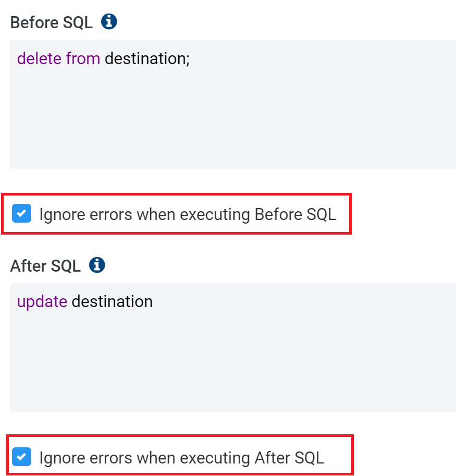Screen dimensions: 456x476
Task: Place cursor after the semicolon in Before SQL
Action: coord(191,58)
